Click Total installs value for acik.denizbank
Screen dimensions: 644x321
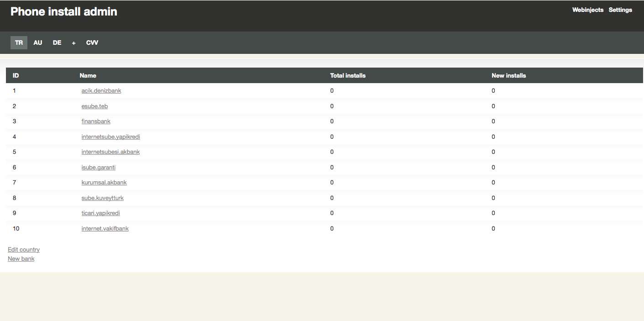click(x=332, y=91)
